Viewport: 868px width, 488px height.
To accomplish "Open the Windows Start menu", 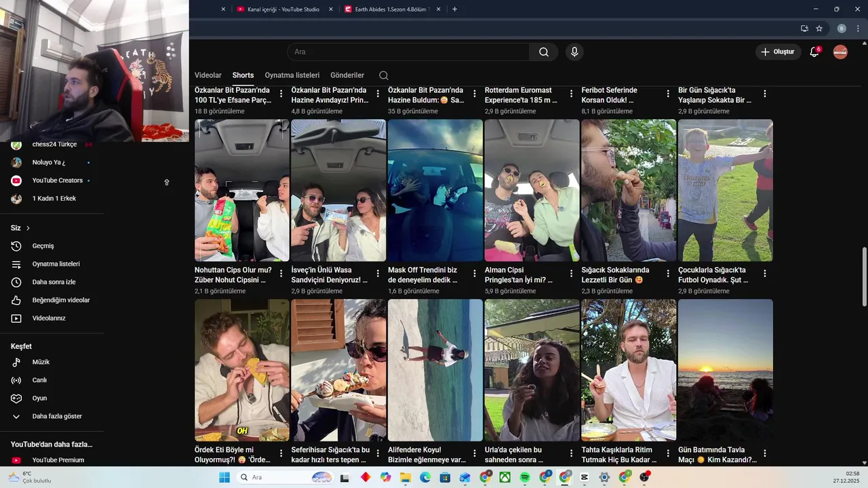I will tap(224, 477).
